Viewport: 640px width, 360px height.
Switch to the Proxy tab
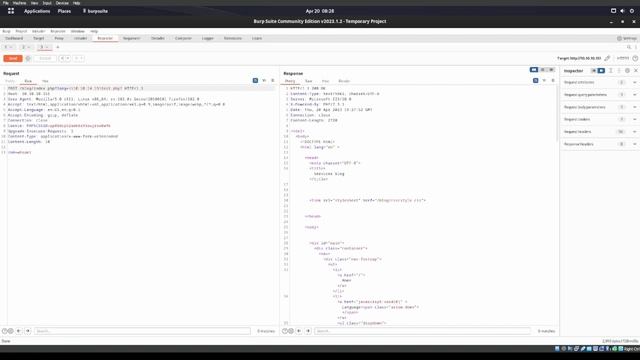pos(59,38)
